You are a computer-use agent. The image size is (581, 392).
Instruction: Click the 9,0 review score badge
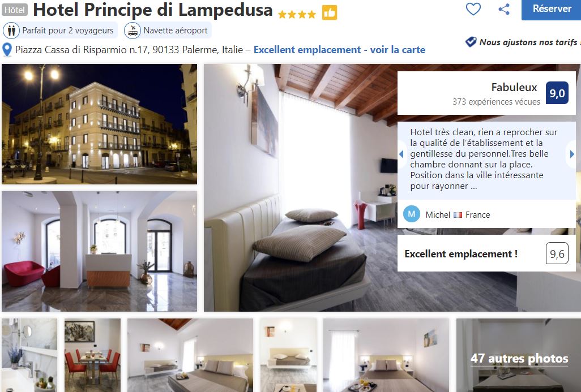click(557, 93)
